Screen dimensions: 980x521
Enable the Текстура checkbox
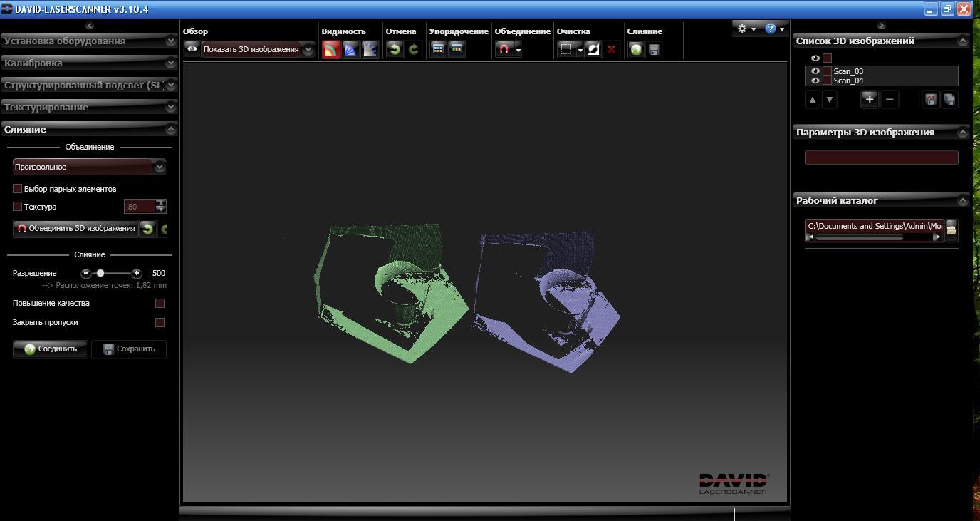coord(18,207)
